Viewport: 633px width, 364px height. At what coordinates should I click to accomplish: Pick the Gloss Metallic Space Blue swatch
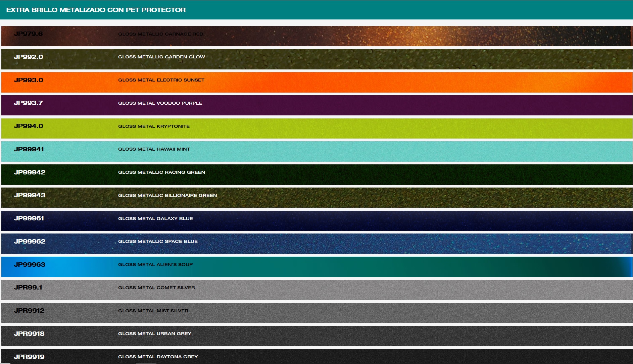click(x=316, y=244)
